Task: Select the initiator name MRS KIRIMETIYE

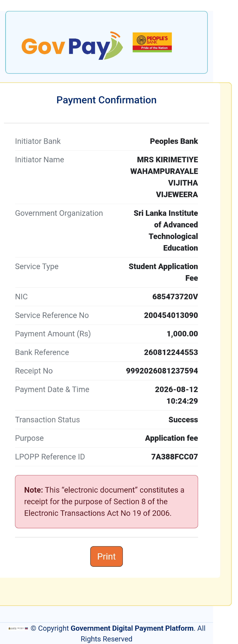Action: click(x=167, y=160)
